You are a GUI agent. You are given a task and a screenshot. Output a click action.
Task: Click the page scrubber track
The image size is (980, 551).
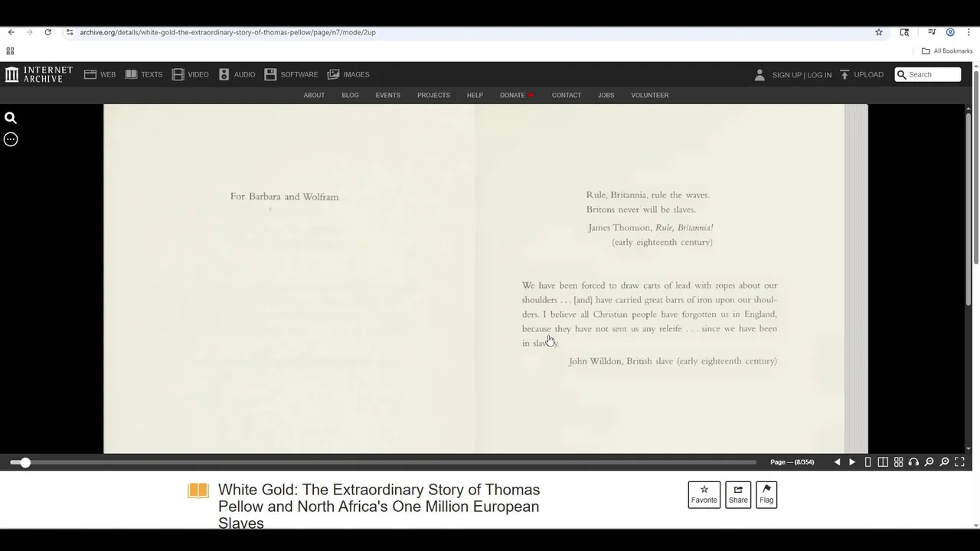[x=383, y=462]
